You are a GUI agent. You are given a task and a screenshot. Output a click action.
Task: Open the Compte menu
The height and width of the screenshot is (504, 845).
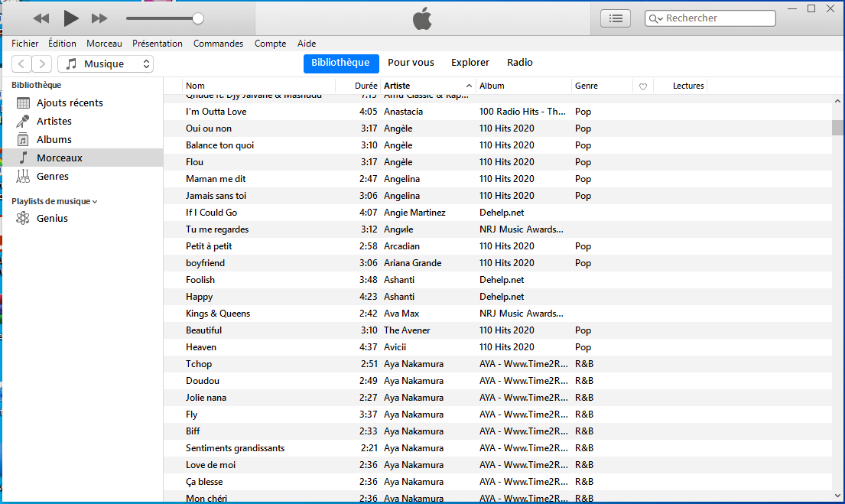[x=270, y=44]
